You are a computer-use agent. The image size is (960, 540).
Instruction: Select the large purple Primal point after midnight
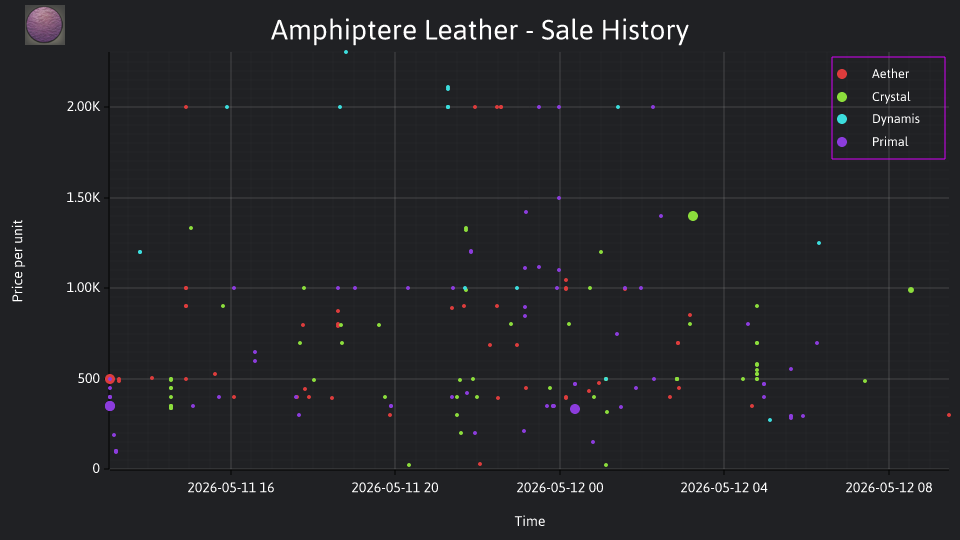[574, 409]
